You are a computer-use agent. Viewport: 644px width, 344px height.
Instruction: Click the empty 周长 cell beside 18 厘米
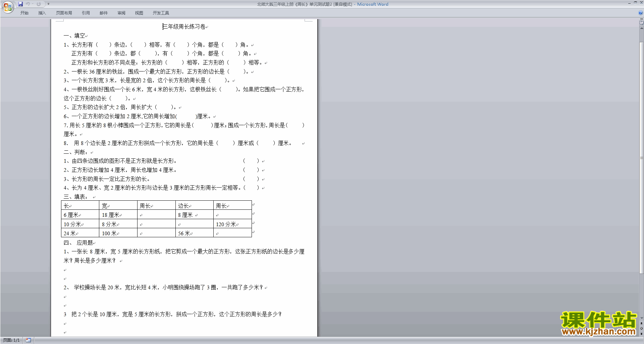(156, 215)
